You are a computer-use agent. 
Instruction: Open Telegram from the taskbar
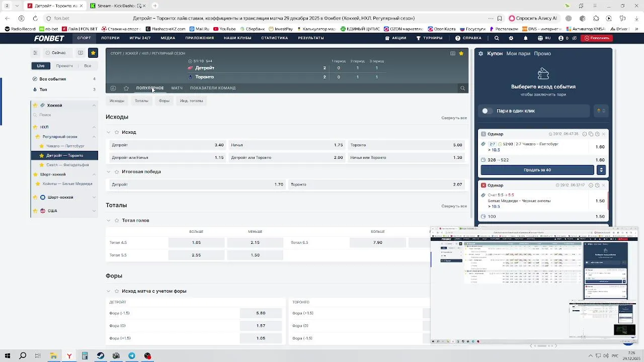coord(132,356)
